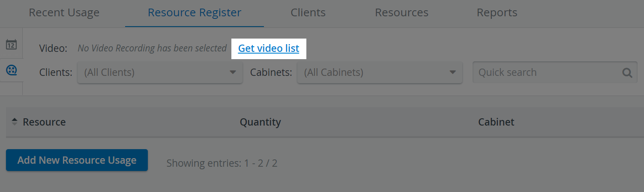Switch to the Reports tab

pos(497,13)
